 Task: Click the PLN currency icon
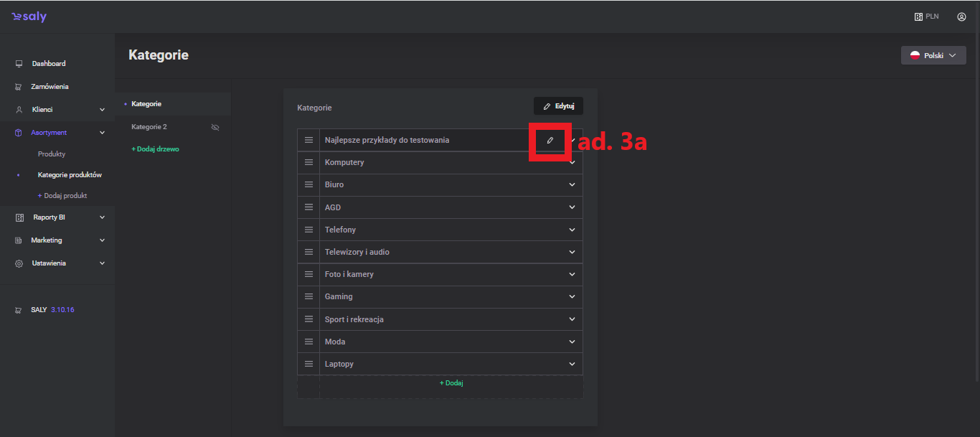point(918,17)
